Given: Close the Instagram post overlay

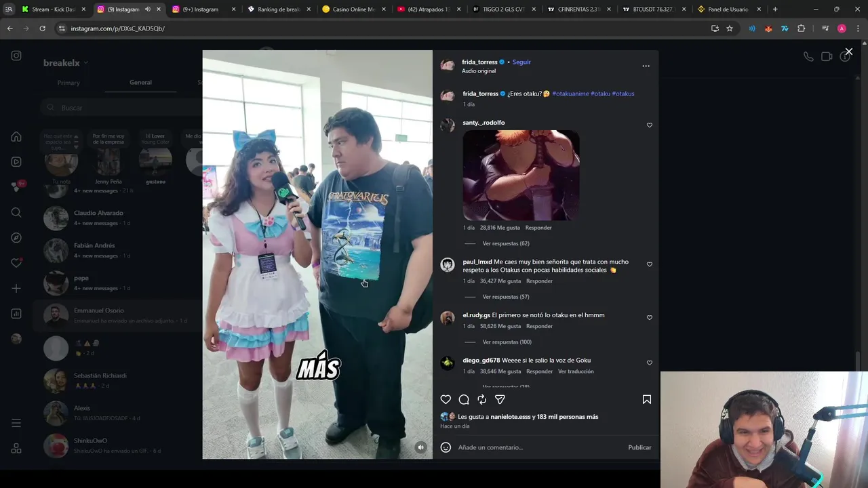Looking at the screenshot, I should click(848, 52).
